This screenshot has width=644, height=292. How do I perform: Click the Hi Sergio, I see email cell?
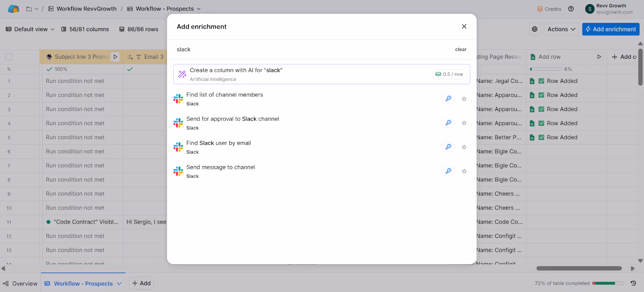(x=145, y=222)
